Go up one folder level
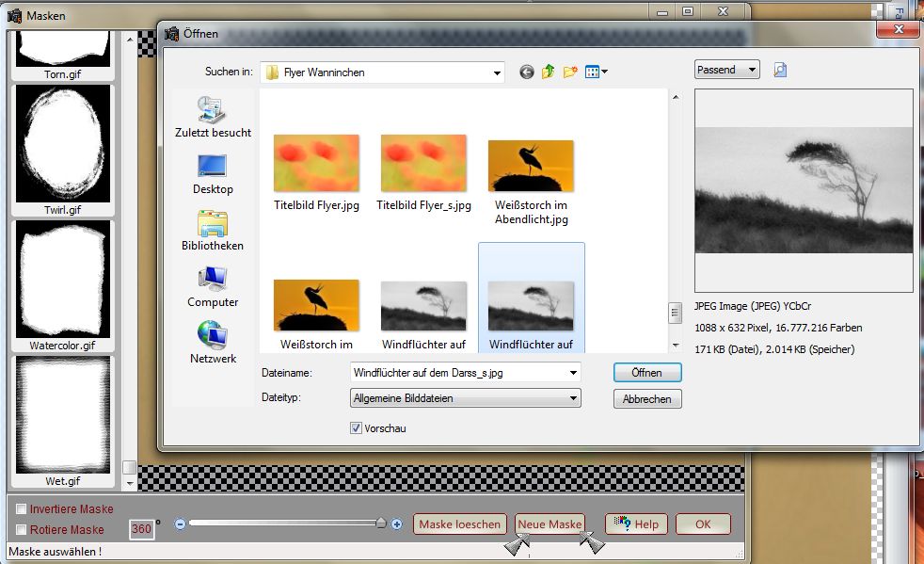 click(548, 72)
